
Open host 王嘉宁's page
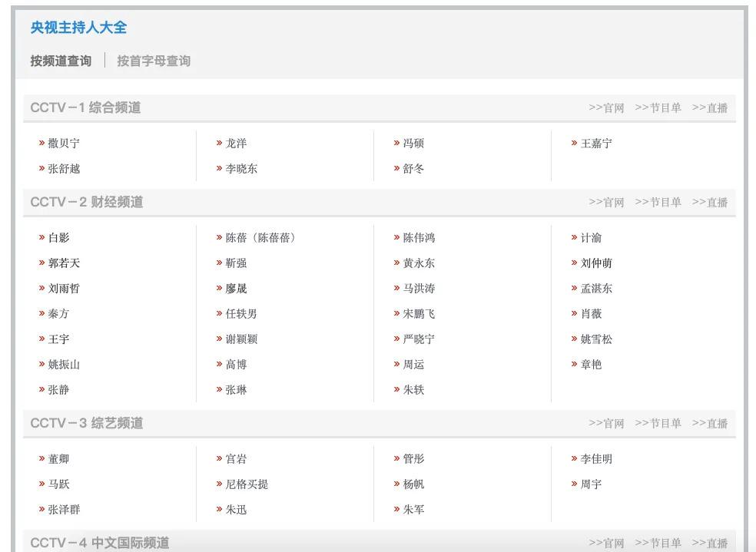(x=596, y=143)
